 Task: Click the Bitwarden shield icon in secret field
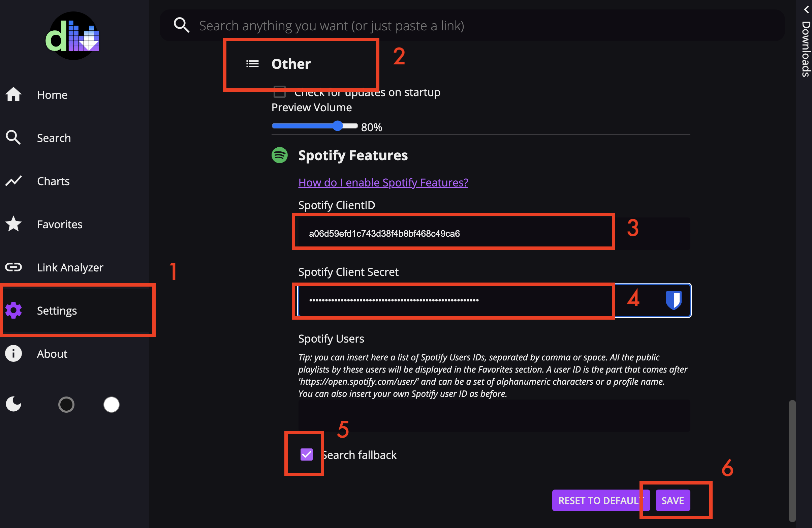[x=674, y=300]
